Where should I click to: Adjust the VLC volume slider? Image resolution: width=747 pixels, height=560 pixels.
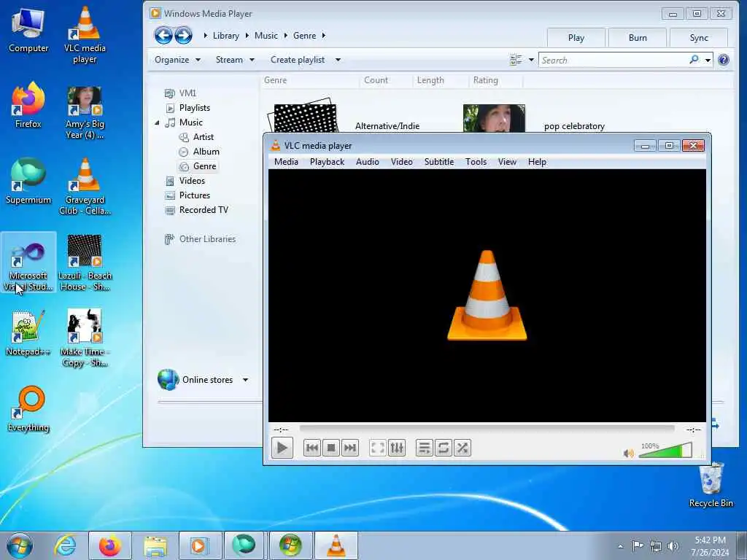[x=665, y=451]
